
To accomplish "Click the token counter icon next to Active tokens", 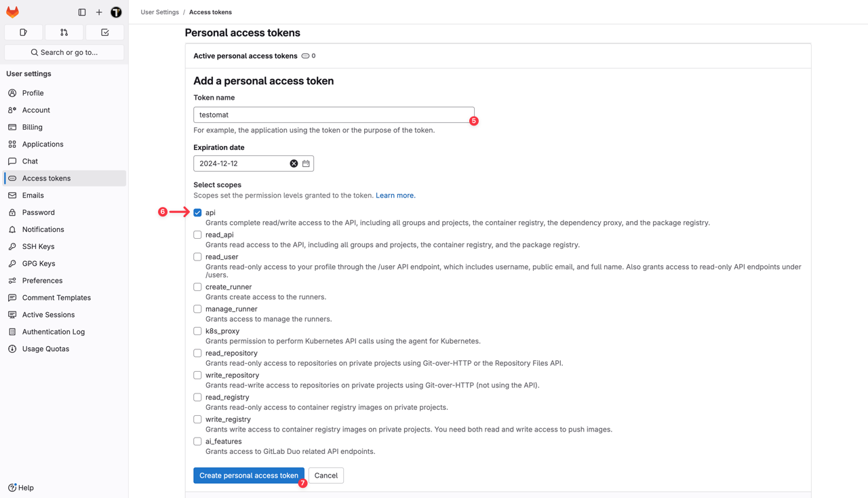I will click(x=307, y=56).
